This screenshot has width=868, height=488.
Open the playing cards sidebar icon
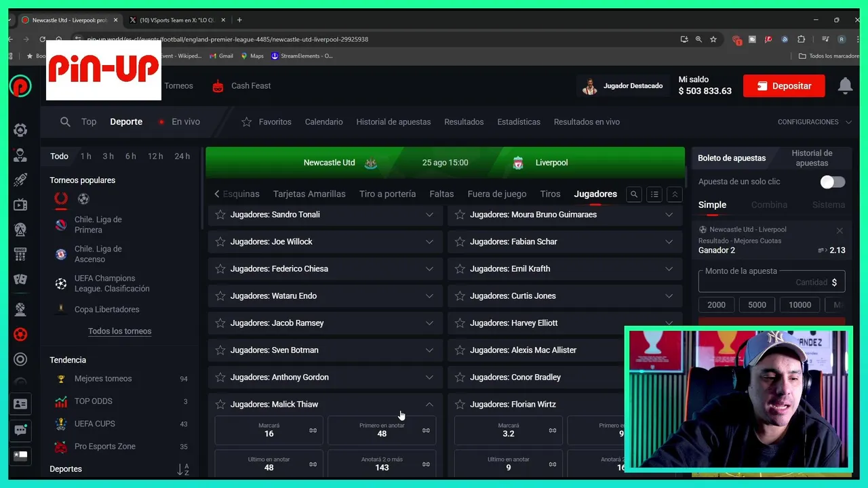click(x=20, y=279)
